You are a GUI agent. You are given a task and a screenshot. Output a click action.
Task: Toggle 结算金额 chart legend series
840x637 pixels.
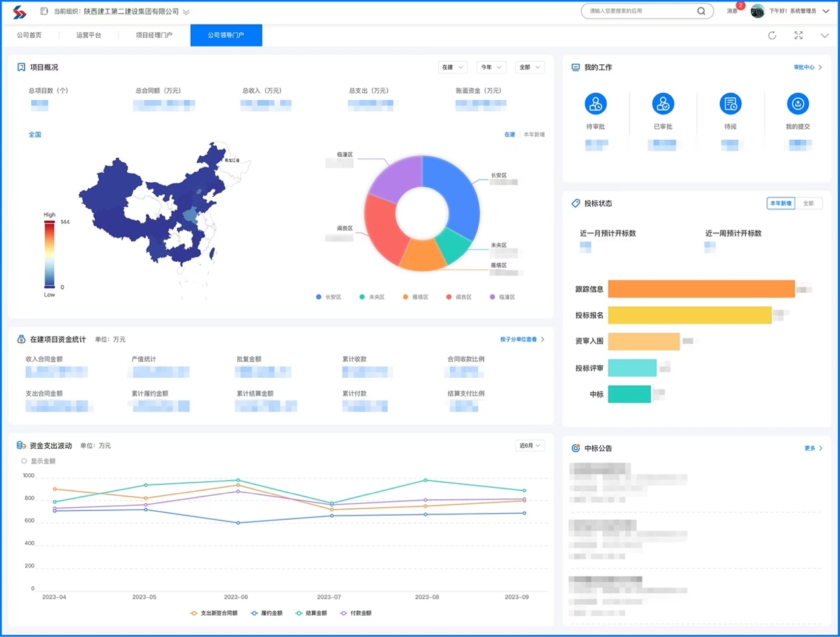311,613
